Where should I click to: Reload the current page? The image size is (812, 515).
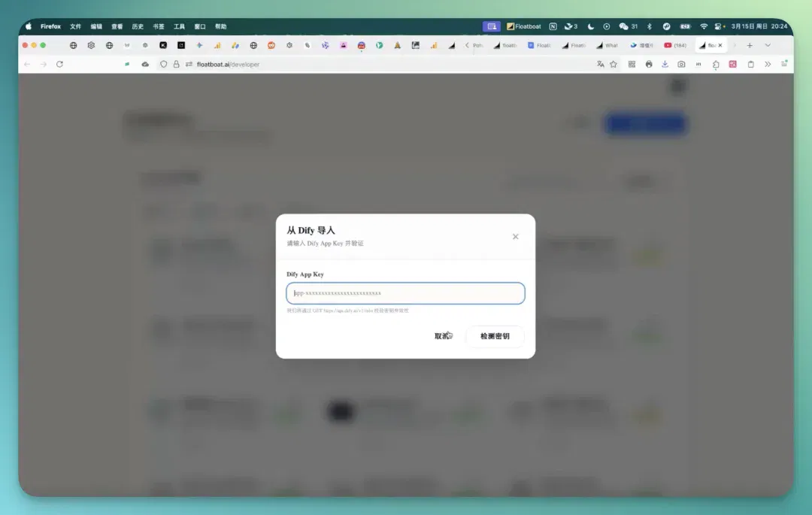coord(59,64)
